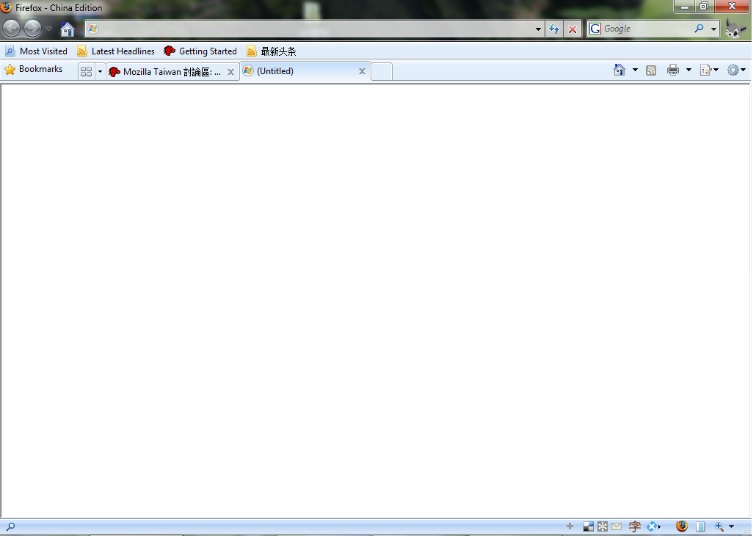
Task: Go to Home via navigation bar house icon
Action: coord(67,29)
